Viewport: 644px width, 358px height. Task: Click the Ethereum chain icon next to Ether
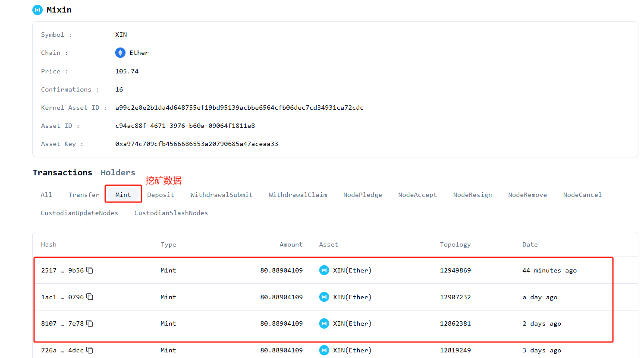point(120,53)
